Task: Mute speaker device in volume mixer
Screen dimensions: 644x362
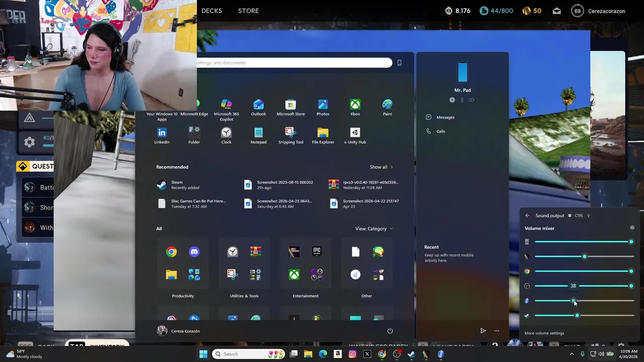Action: click(527, 242)
